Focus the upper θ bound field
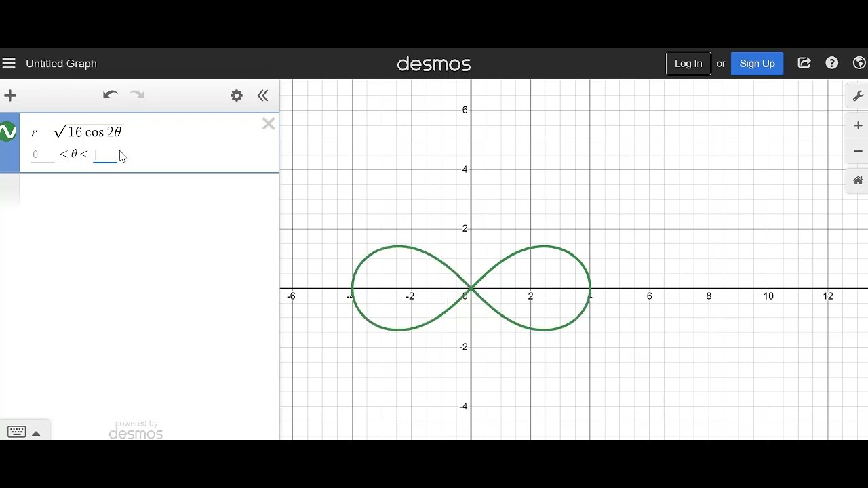 [x=105, y=155]
